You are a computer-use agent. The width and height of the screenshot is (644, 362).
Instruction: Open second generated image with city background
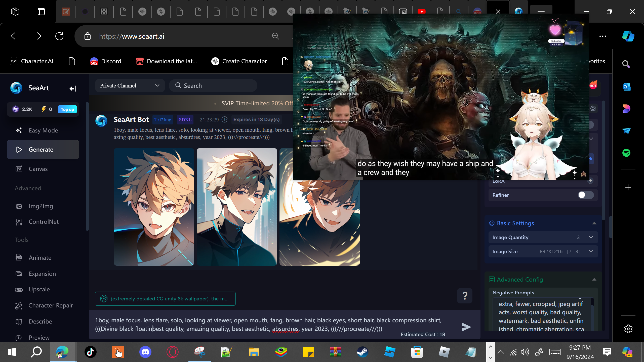tap(237, 207)
